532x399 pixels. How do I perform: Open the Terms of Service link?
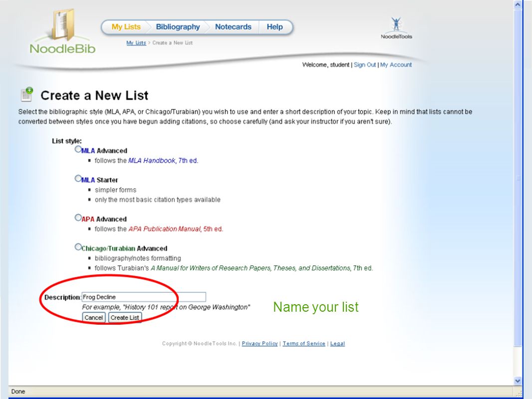(304, 344)
